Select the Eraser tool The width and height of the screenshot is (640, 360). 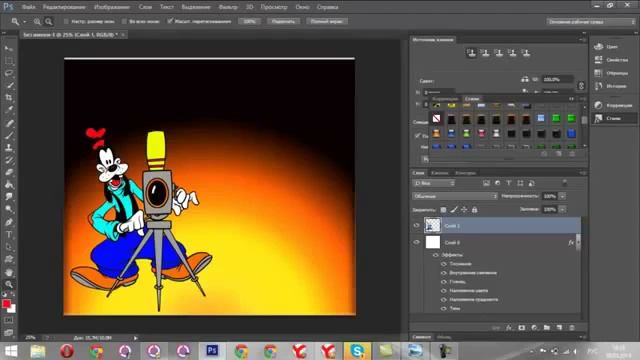pyautogui.click(x=9, y=172)
